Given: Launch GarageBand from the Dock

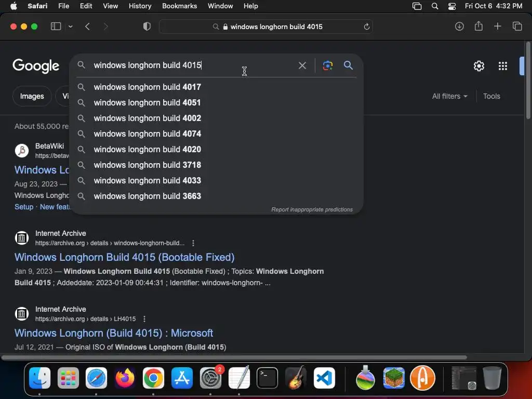Looking at the screenshot, I should pos(296,378).
